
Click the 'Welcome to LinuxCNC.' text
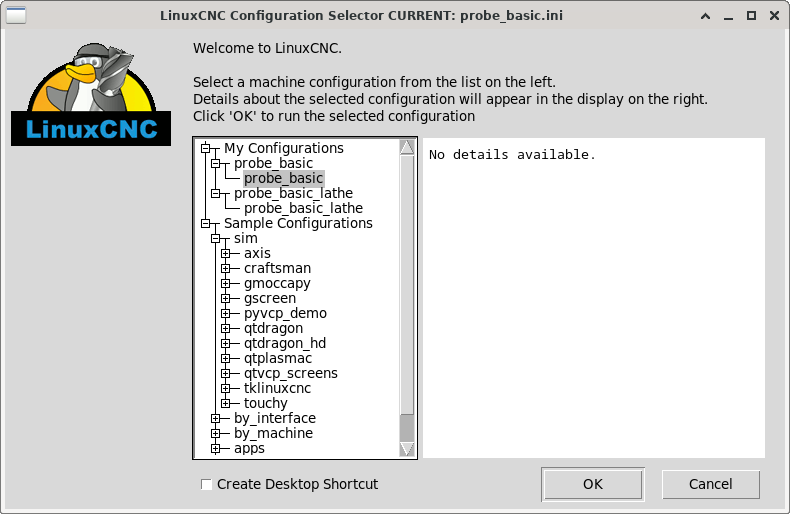pos(268,48)
